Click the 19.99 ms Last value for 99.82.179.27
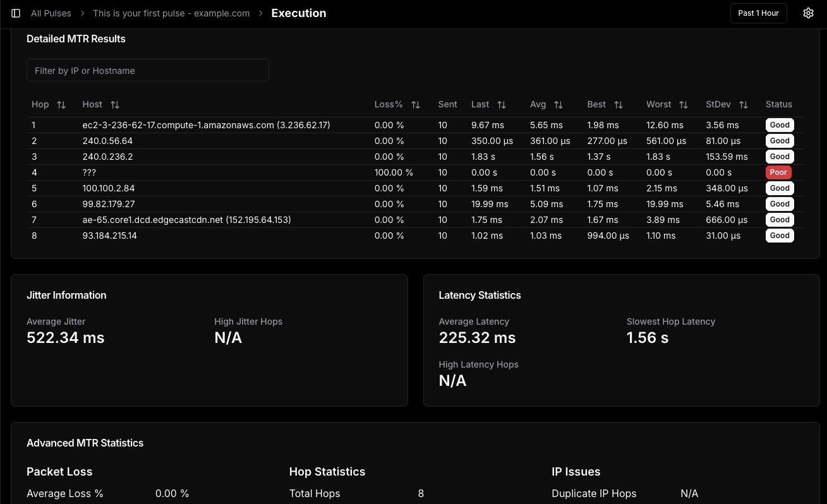The image size is (827, 504). tap(490, 204)
